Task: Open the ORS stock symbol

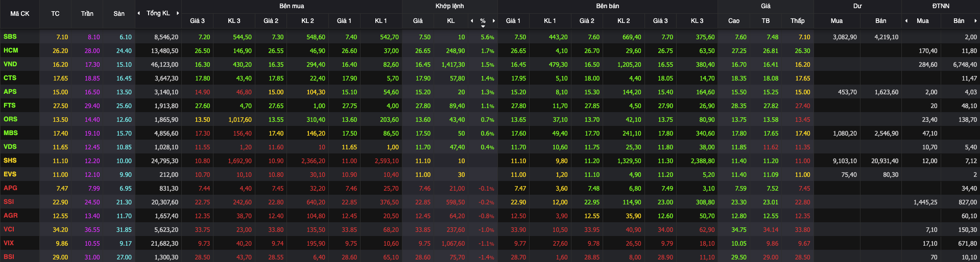Action: tap(10, 119)
